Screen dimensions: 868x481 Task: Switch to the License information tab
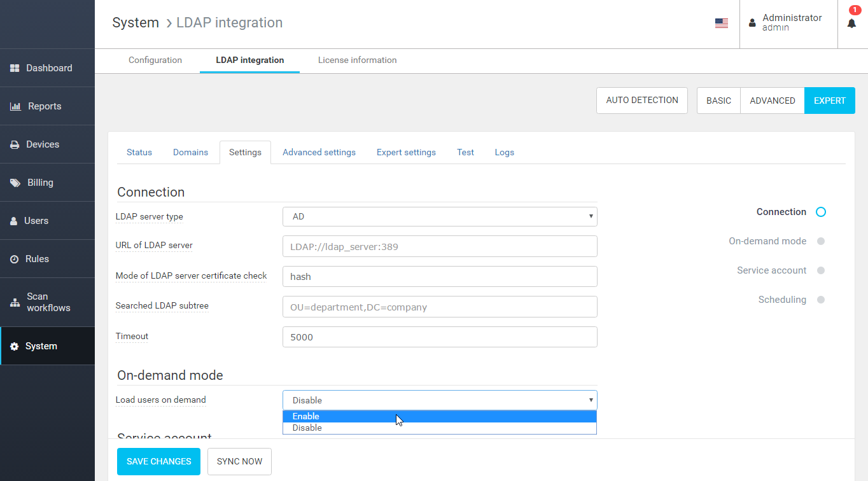[357, 60]
